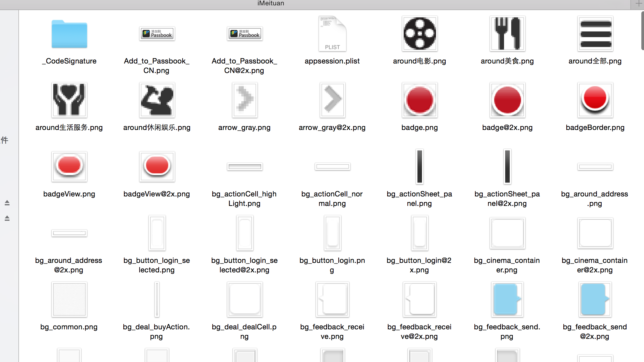Click the upper eject icon in sidebar
Screen dimensions: 644x362
coord(7,203)
